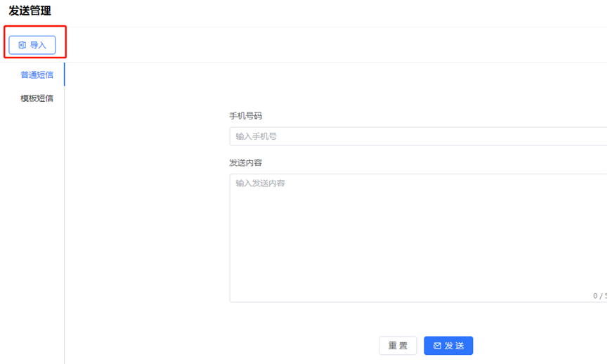The width and height of the screenshot is (610, 364).
Task: Select the 普通短信 tab
Action: click(37, 74)
